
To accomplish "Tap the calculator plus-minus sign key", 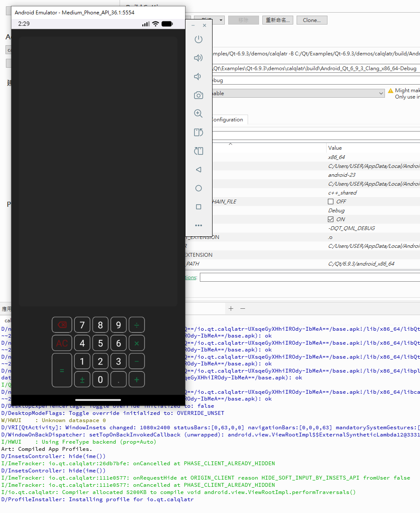I will [82, 379].
